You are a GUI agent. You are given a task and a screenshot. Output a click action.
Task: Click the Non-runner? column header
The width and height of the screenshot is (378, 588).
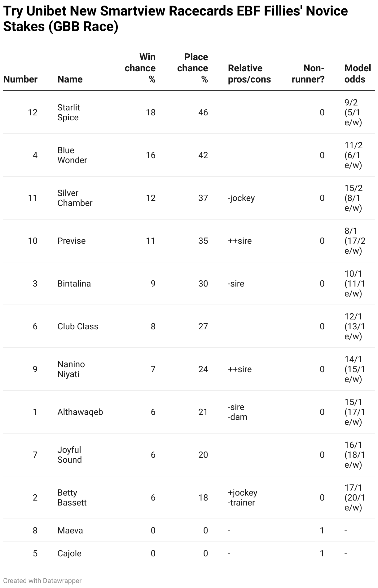click(x=308, y=73)
